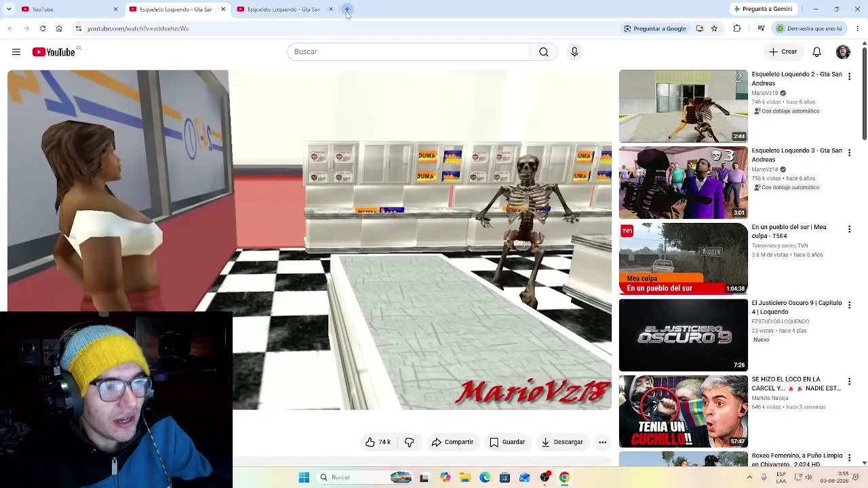Click the address bar URL
This screenshot has height=488, width=868.
(138, 28)
